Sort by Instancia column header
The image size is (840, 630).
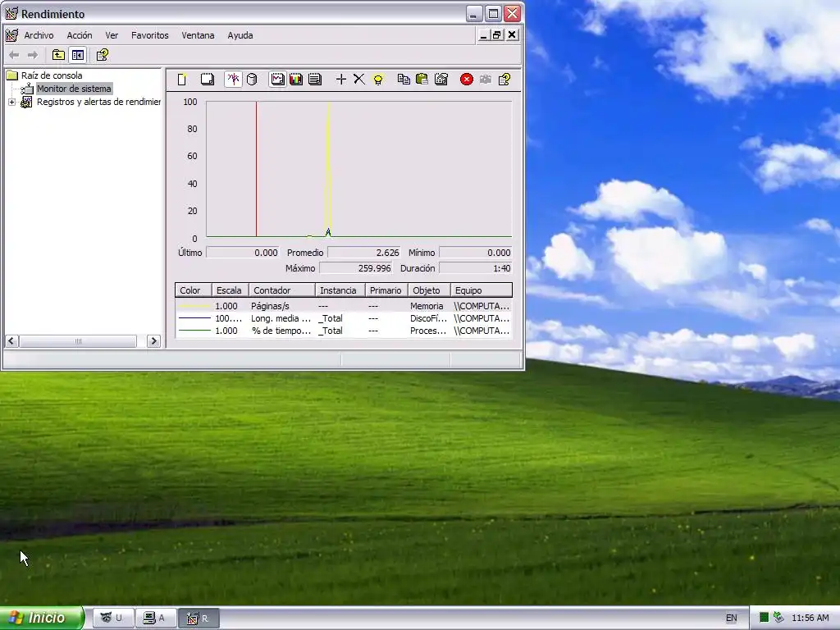click(x=340, y=290)
